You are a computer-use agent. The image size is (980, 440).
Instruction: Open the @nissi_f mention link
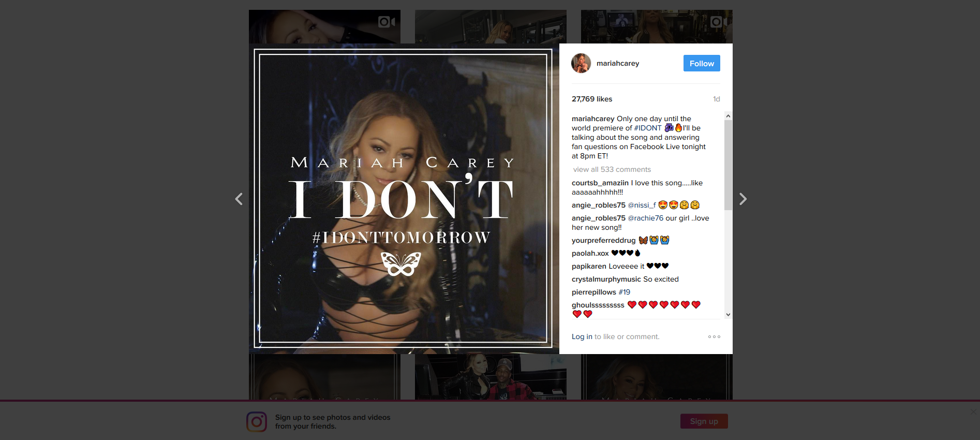[642, 205]
